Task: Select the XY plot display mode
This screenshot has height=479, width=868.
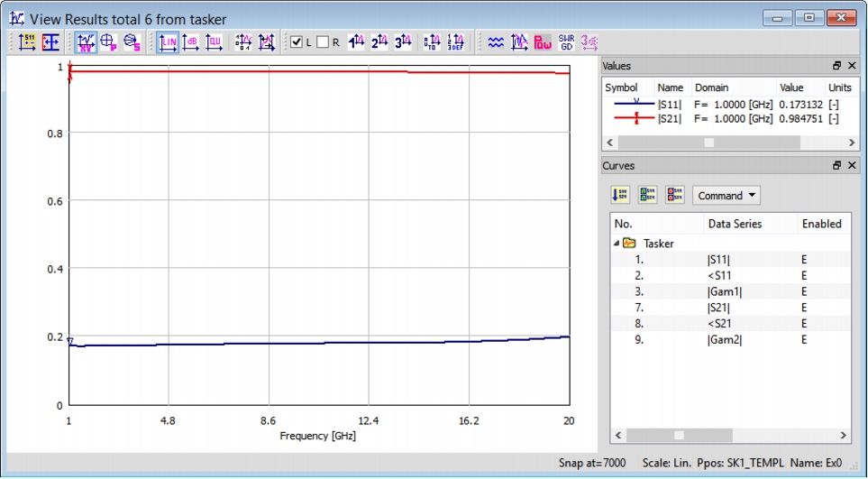Action: 86,42
